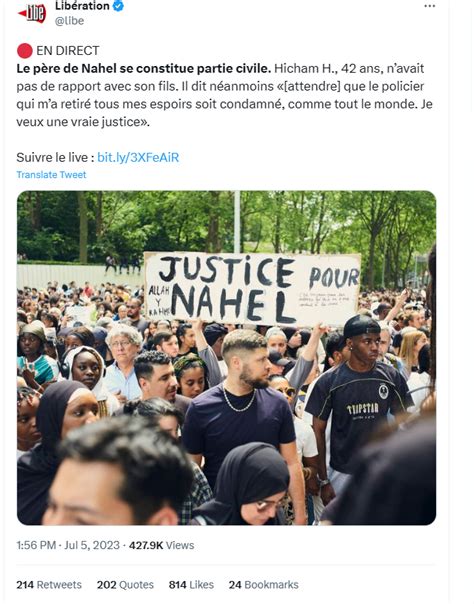View the 427.9K Views count
The width and height of the screenshot is (474, 604).
click(x=161, y=545)
